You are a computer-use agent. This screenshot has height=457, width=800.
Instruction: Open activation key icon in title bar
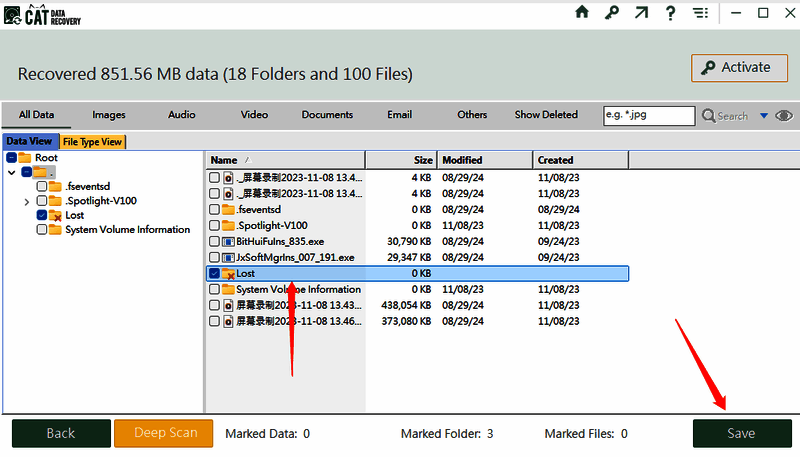(x=611, y=12)
